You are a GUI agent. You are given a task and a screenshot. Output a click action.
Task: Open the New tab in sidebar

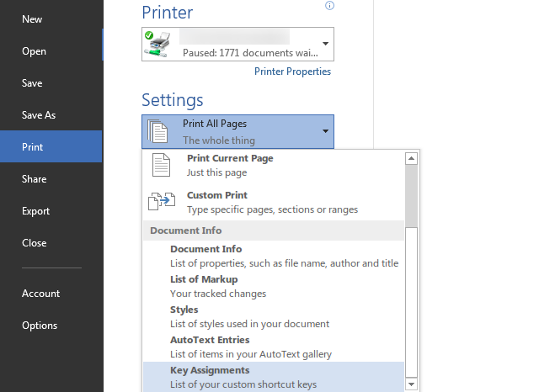(32, 19)
